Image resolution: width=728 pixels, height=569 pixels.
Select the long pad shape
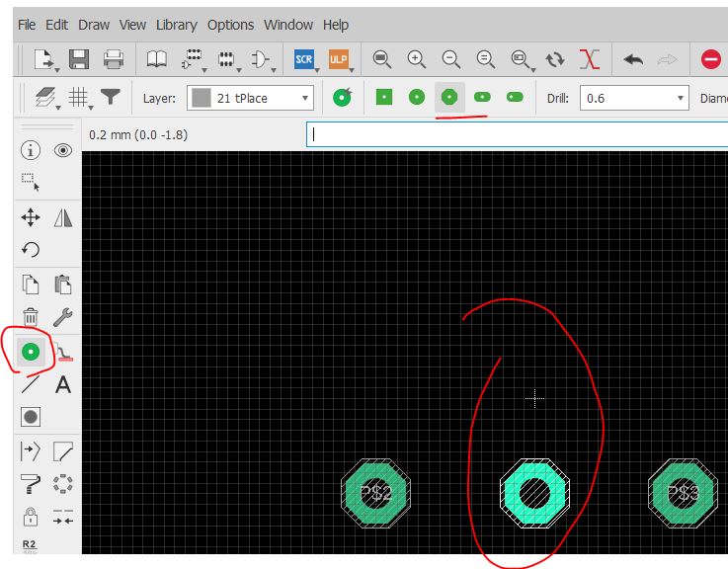pos(482,97)
